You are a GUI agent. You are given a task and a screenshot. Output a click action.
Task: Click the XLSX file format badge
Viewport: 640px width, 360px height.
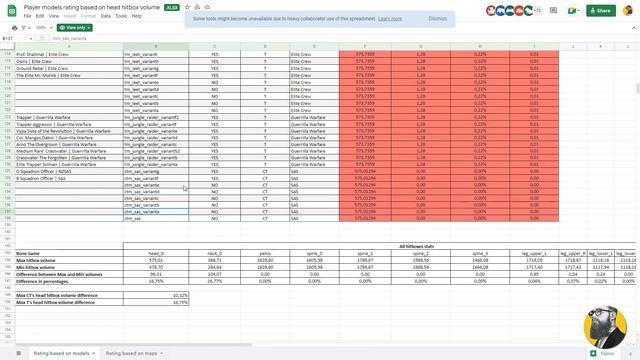click(172, 7)
